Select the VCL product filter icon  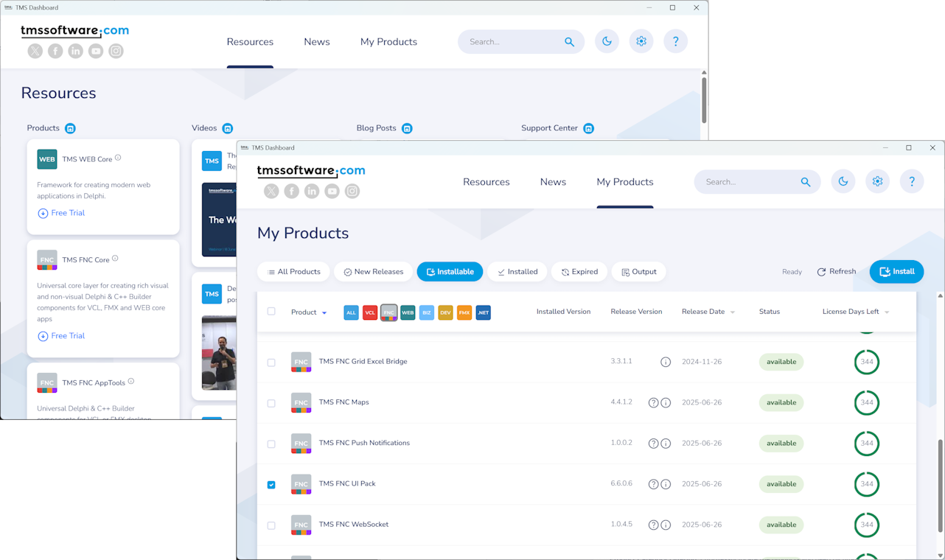click(370, 312)
